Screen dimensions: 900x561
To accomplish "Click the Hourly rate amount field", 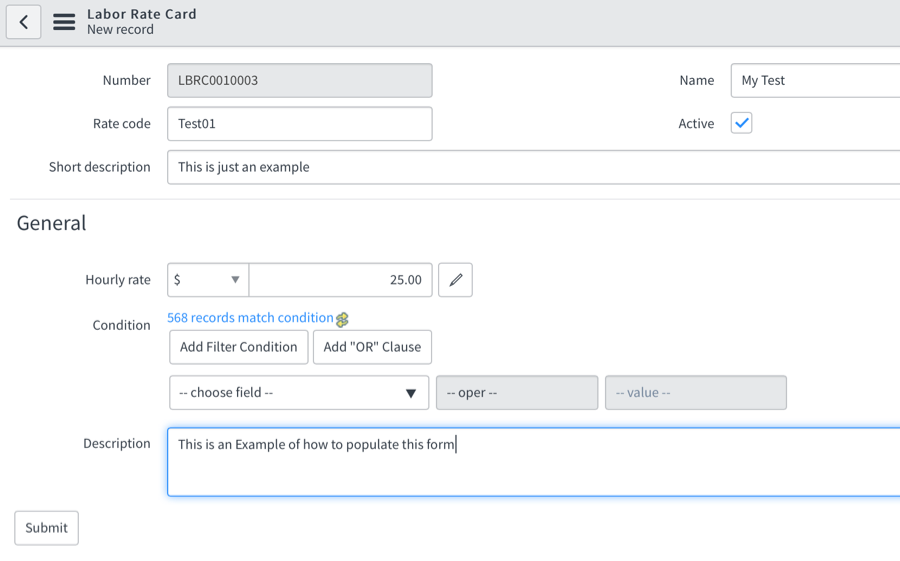I will [x=340, y=280].
